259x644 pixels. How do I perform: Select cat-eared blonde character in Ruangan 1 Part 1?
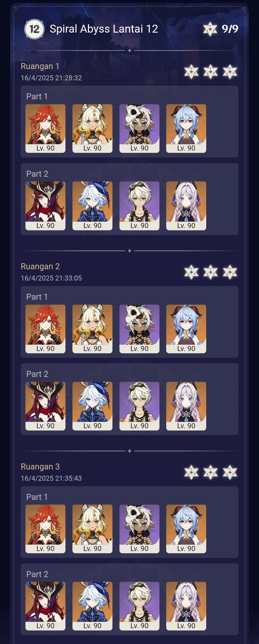(x=93, y=128)
